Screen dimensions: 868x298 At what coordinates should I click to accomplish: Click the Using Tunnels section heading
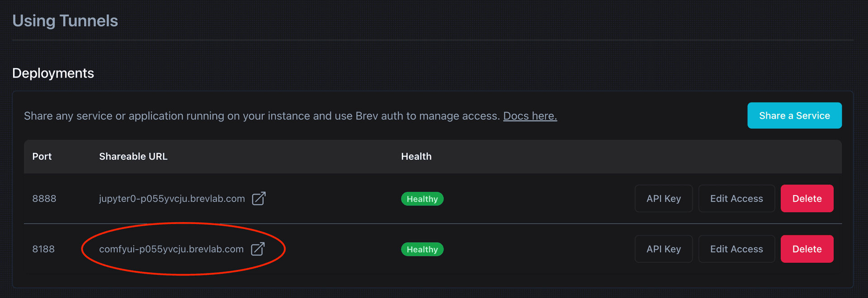click(65, 21)
